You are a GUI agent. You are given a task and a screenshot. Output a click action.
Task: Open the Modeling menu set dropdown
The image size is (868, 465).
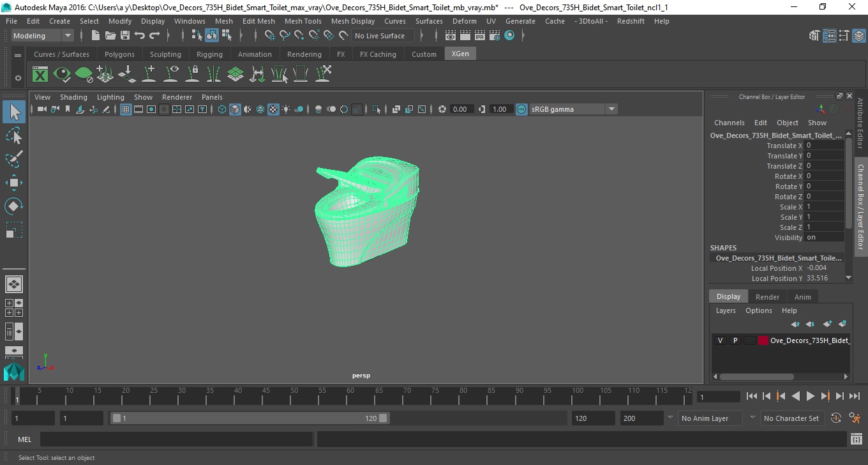43,36
